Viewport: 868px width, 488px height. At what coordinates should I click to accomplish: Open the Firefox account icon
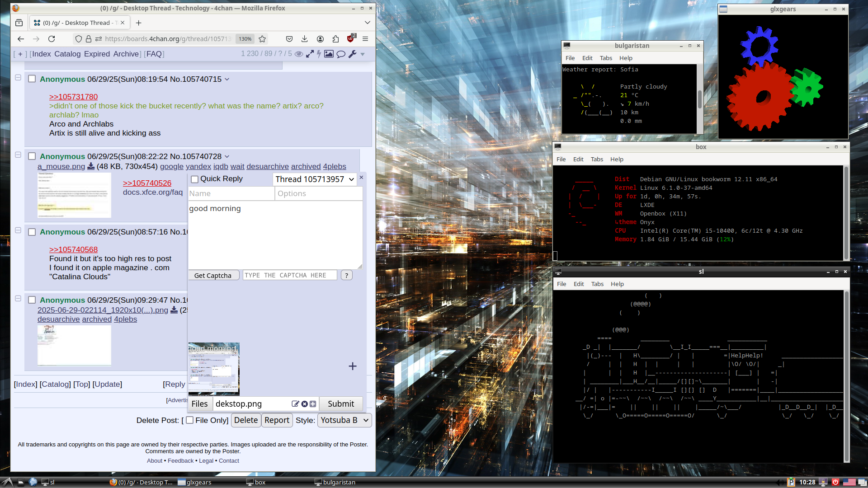pos(320,39)
